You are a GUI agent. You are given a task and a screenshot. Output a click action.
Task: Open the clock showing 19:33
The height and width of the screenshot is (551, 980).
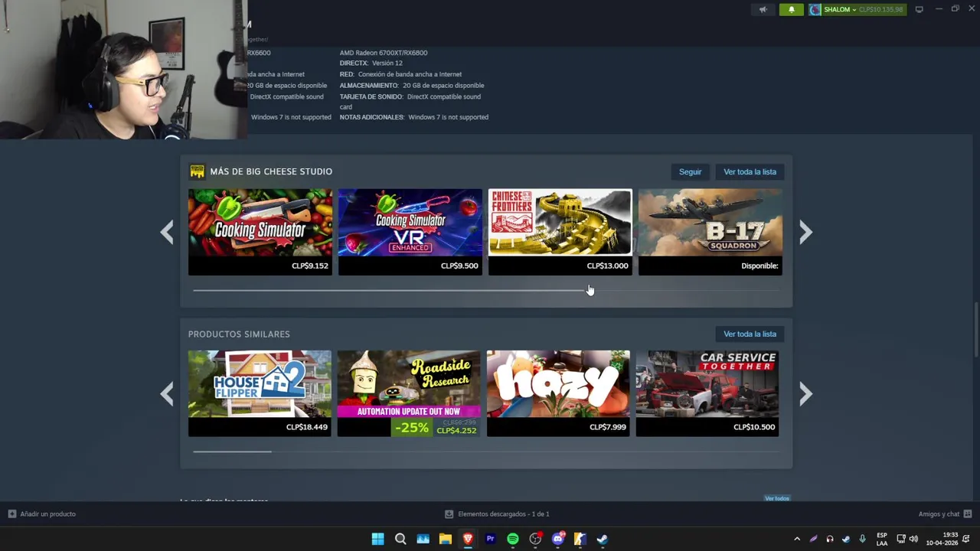(942, 539)
